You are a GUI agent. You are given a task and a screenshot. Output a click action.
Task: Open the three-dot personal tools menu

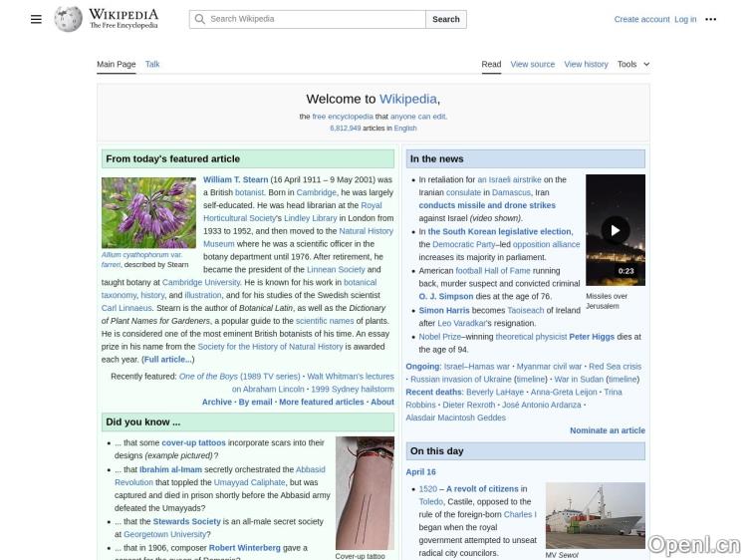710,19
